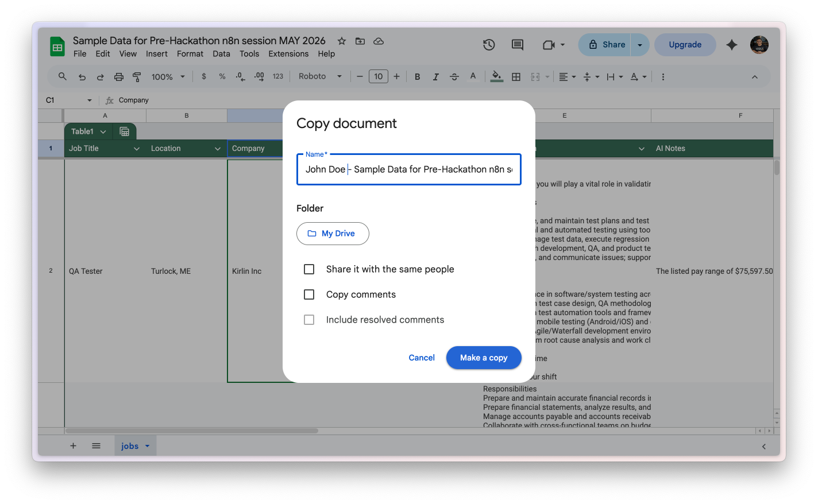This screenshot has width=818, height=504.
Task: Click the Name field in Copy document
Action: [x=409, y=169]
